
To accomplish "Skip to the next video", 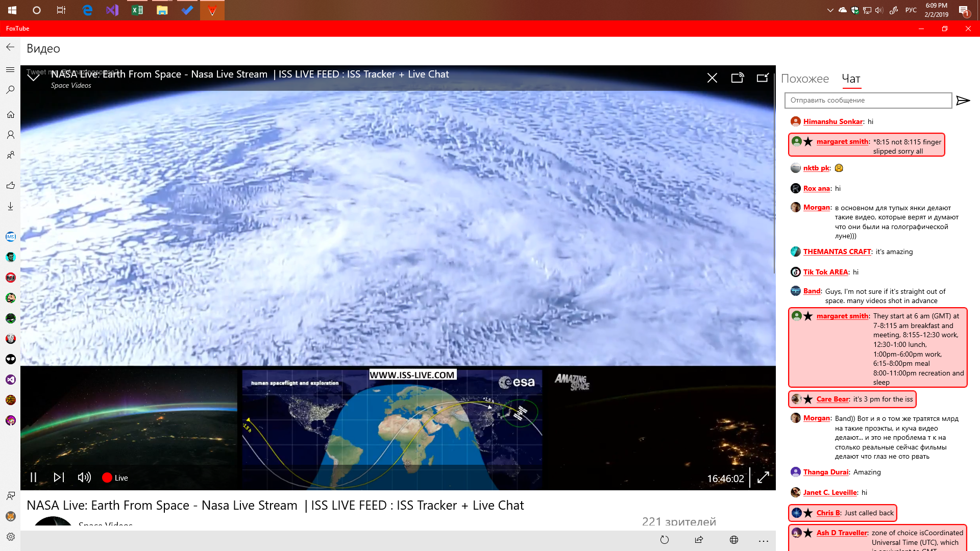I will pos(59,478).
